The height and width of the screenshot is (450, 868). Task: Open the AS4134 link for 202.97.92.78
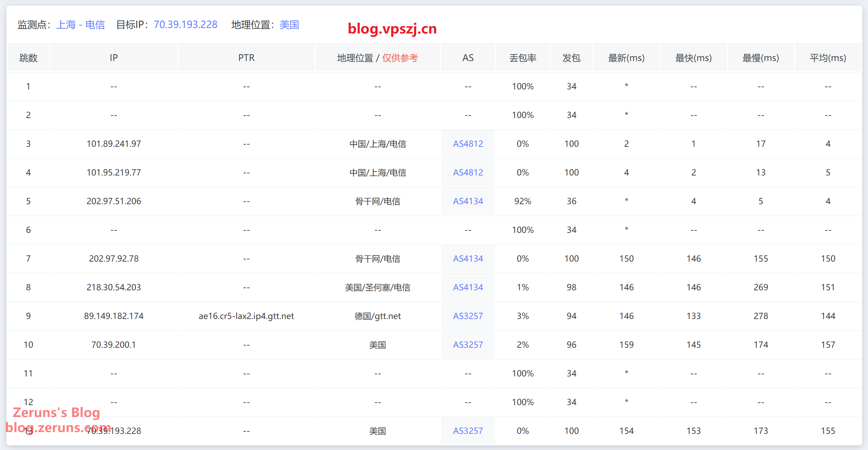[x=468, y=259]
